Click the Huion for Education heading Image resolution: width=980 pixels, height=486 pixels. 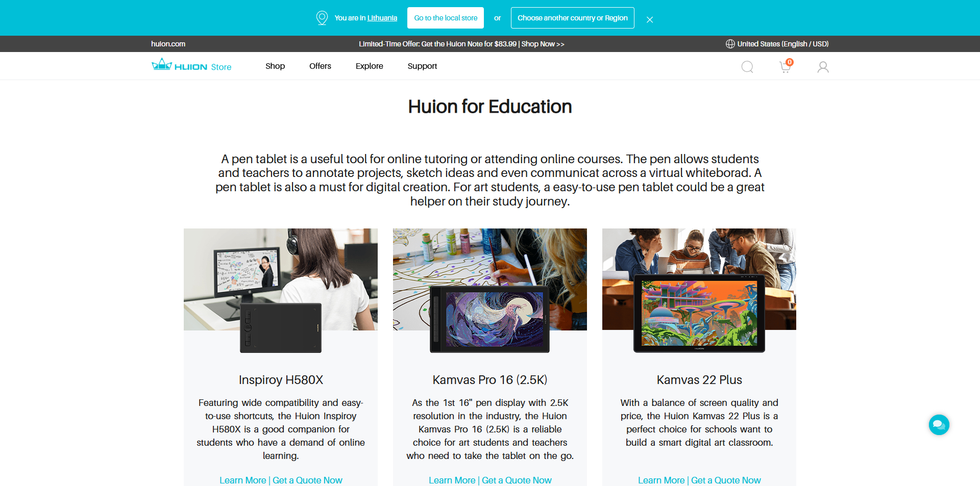[490, 107]
